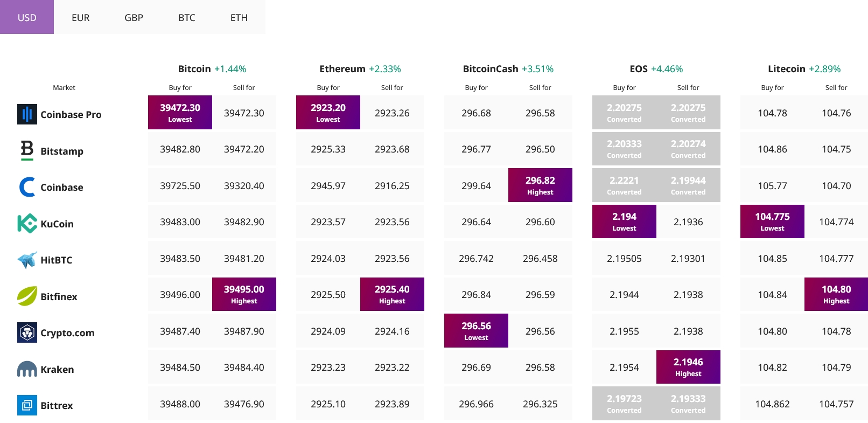Click the Bitstamp exchange logo

tap(27, 150)
